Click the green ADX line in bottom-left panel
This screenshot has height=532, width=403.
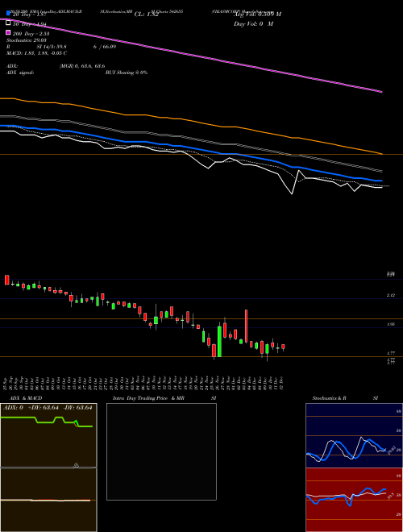pyautogui.click(x=47, y=422)
